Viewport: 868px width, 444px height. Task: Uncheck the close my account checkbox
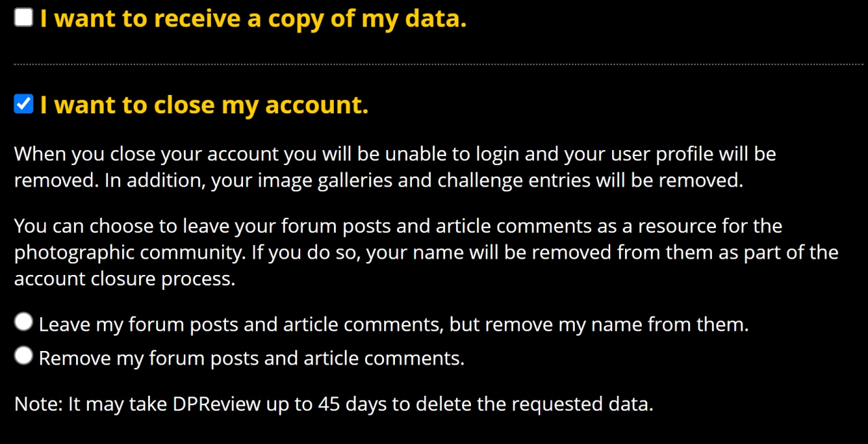[x=24, y=105]
